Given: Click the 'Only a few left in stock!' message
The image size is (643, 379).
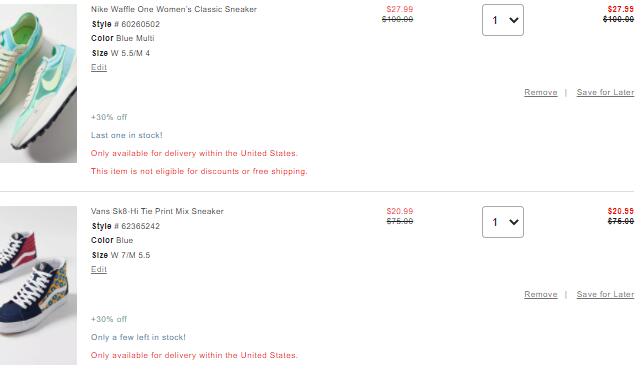Looking at the screenshot, I should [138, 337].
